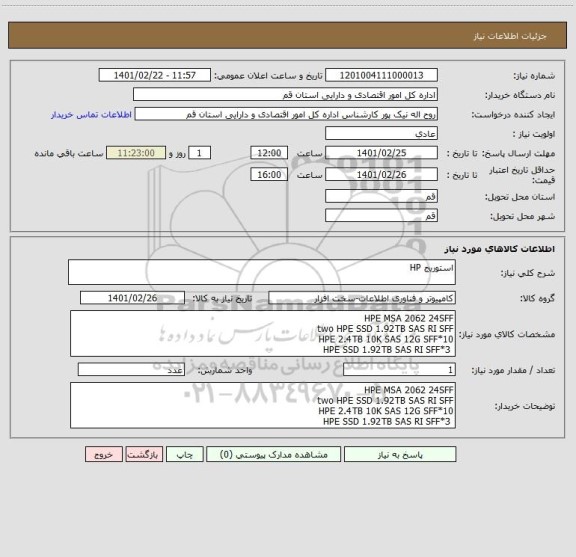The image size is (576, 557).
Task: Click the بازگشت back button
Action: pos(144,454)
